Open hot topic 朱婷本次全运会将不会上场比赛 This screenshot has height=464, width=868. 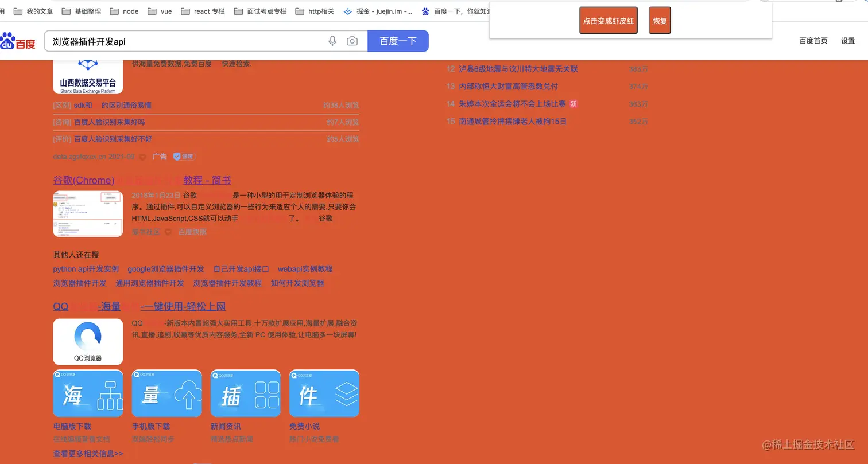512,104
